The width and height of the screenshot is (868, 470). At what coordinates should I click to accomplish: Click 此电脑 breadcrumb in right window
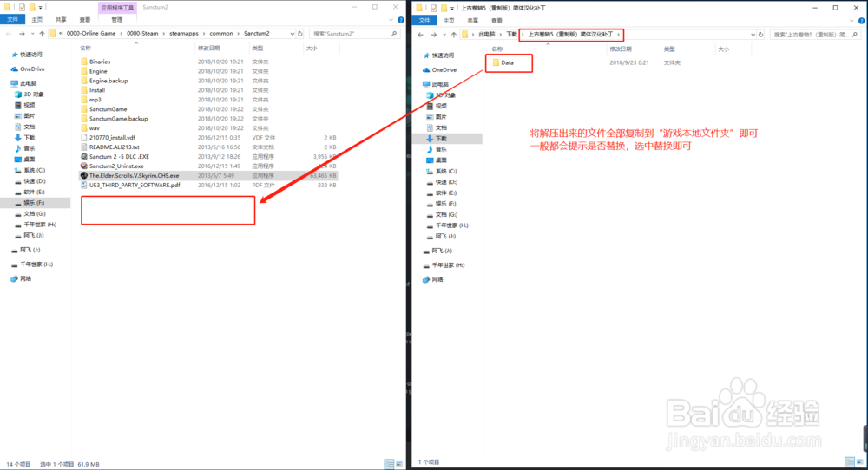(x=487, y=35)
